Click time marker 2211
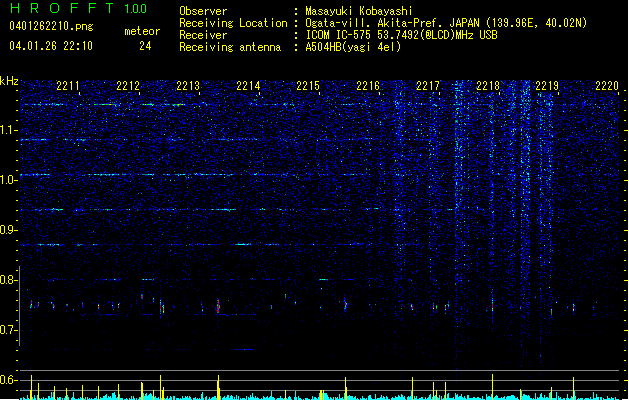 coord(68,86)
